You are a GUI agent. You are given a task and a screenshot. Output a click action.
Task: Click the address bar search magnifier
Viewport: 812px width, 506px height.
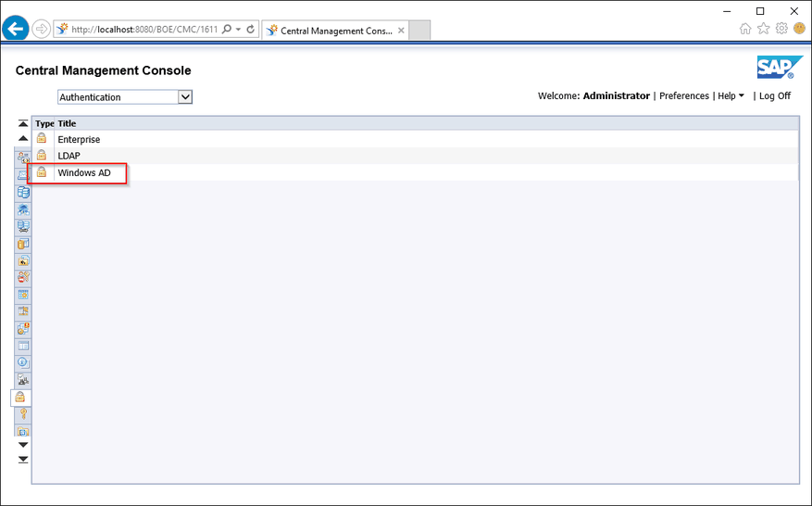(226, 29)
